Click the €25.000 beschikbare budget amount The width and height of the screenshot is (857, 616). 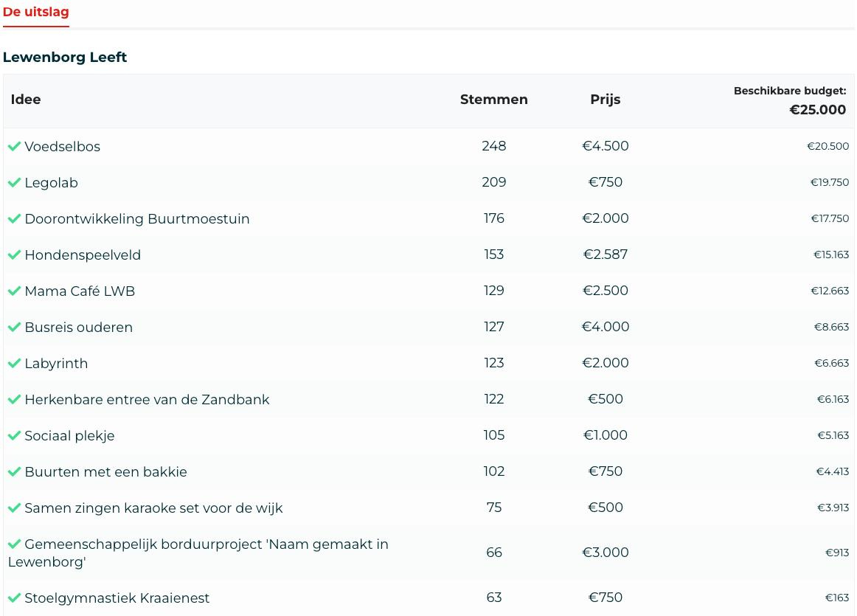tap(817, 110)
